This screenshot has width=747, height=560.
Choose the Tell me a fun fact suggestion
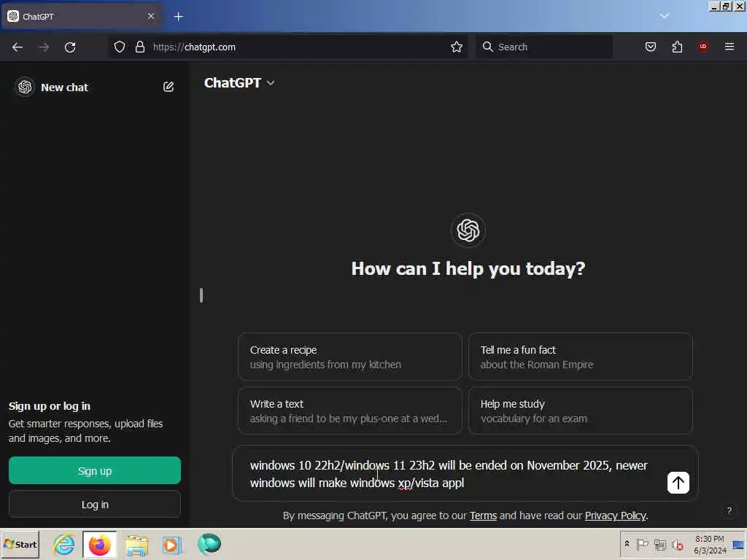point(580,357)
